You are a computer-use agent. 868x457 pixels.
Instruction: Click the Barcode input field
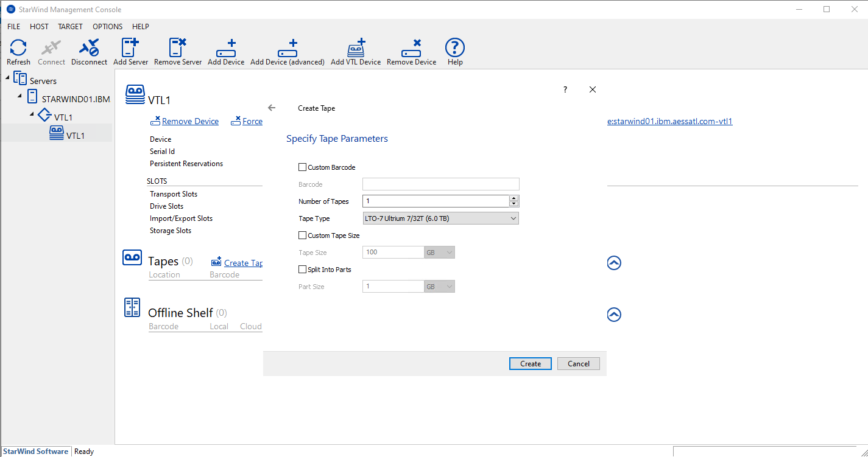coord(440,184)
